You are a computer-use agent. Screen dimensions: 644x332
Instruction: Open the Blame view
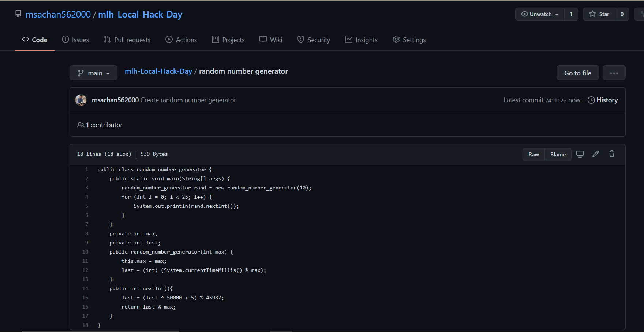(558, 155)
